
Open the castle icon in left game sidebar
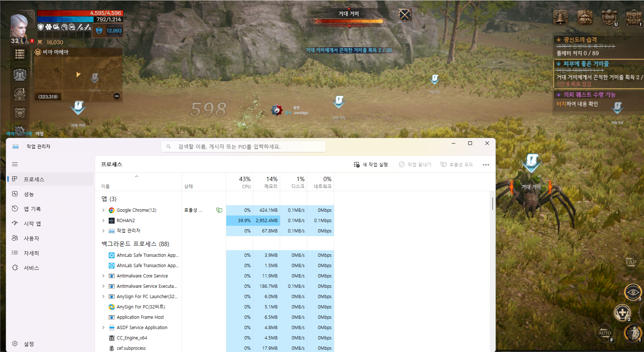click(x=20, y=94)
